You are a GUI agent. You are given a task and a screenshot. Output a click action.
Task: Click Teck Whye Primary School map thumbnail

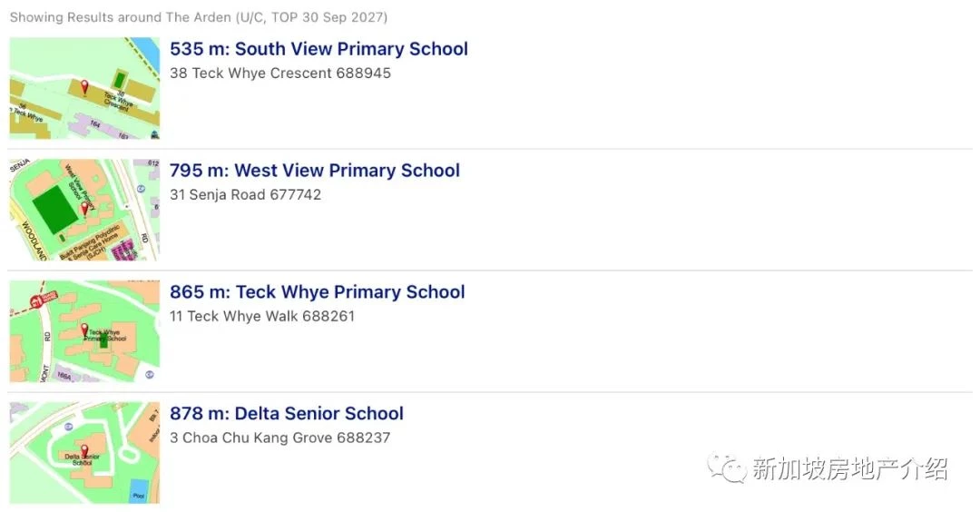click(x=84, y=331)
